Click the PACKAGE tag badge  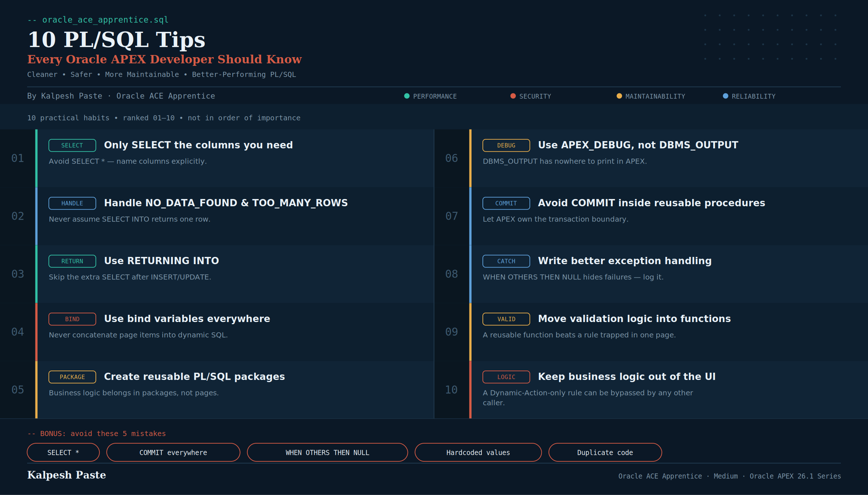[72, 377]
